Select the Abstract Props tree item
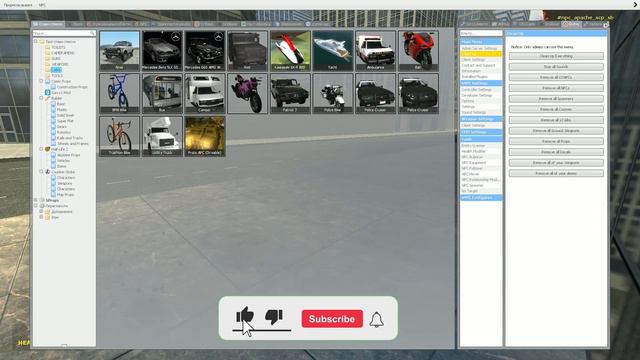This screenshot has height=360, width=640. 68,155
